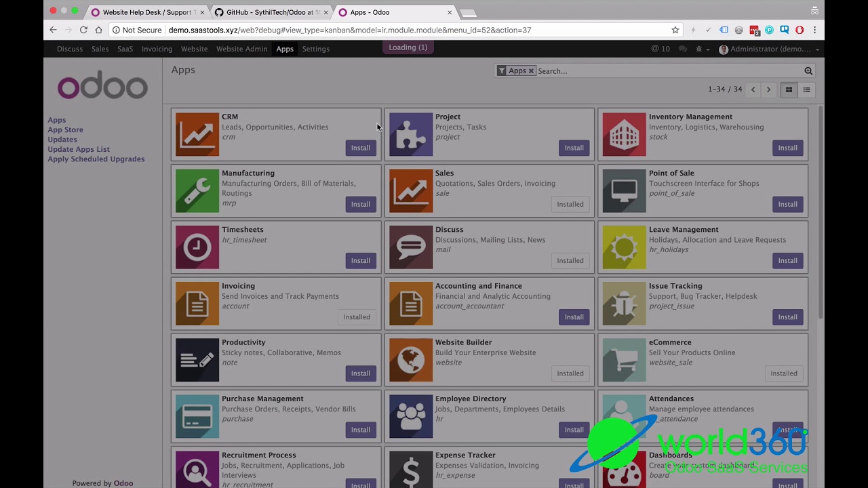Open the Sales top menu
The image size is (868, 488).
point(100,49)
